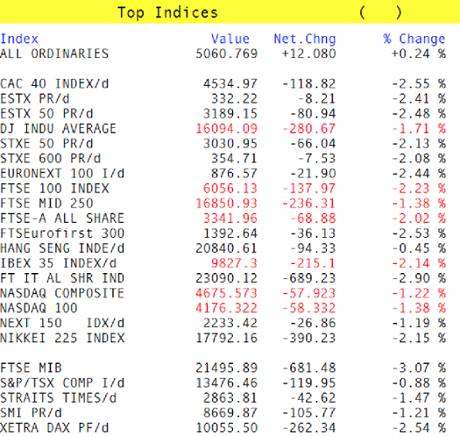Open the NASDAQ 100 row
The width and height of the screenshot is (460, 437).
click(x=223, y=308)
